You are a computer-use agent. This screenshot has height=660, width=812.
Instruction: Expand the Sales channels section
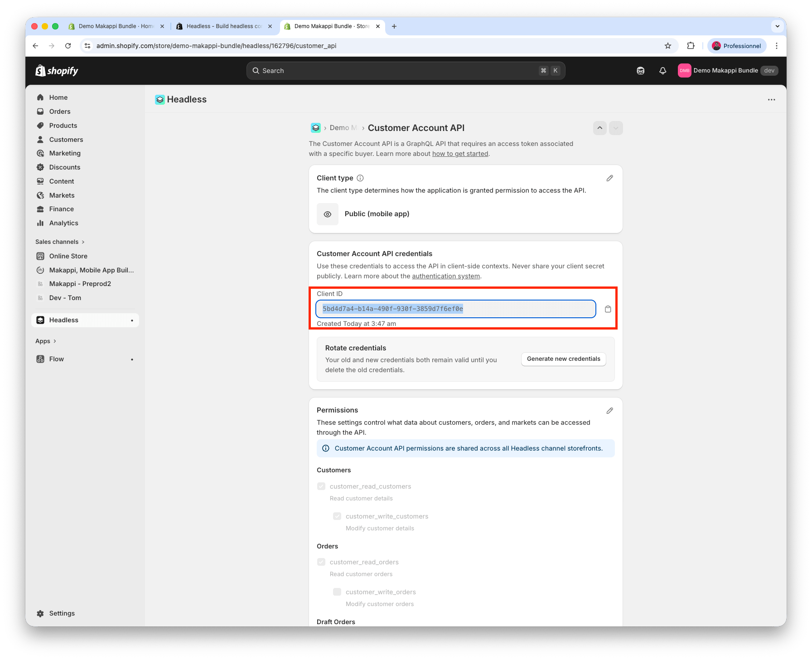(60, 242)
